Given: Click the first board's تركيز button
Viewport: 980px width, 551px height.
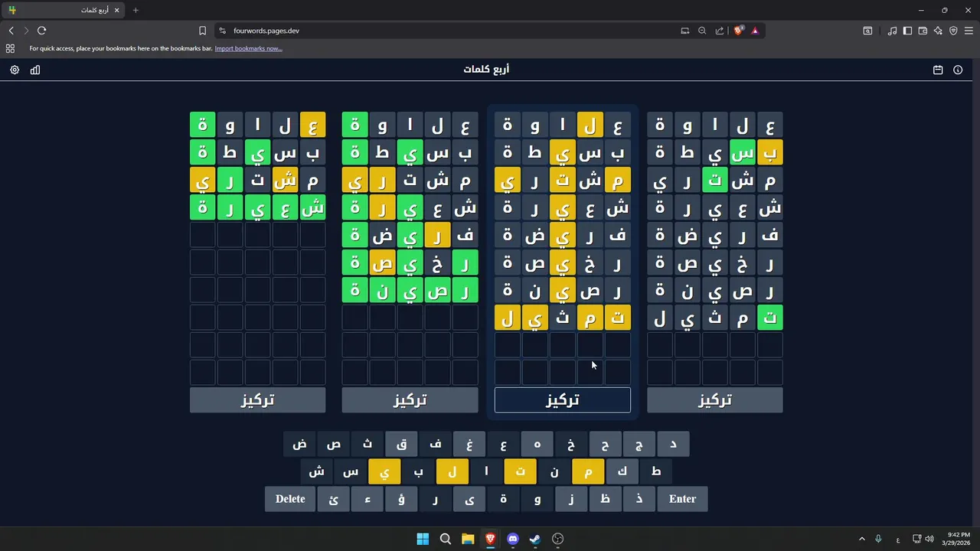Looking at the screenshot, I should [x=257, y=399].
